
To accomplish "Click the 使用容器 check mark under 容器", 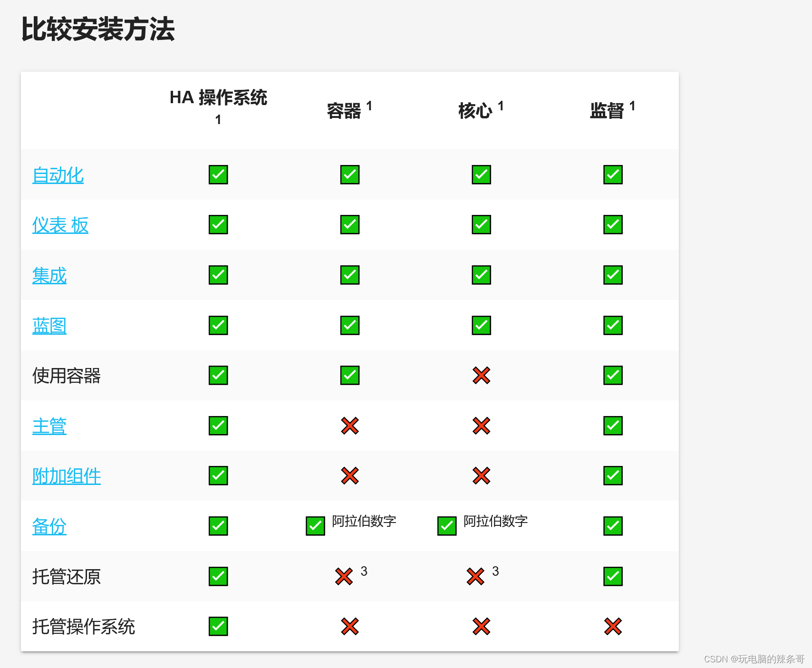I will point(350,375).
